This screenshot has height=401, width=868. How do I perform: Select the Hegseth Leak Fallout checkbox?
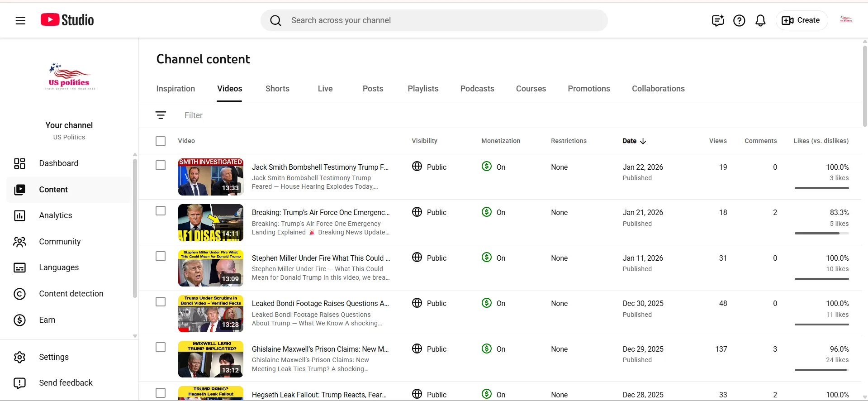[161, 393]
